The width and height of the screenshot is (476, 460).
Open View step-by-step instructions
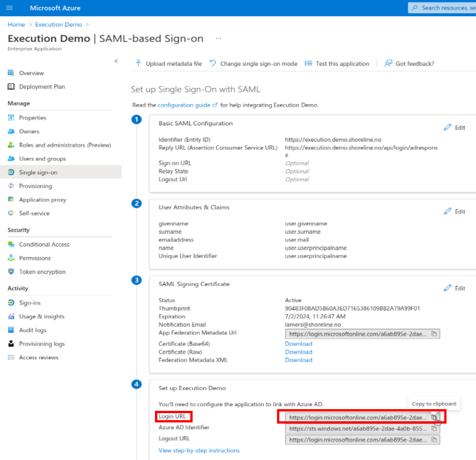199,451
